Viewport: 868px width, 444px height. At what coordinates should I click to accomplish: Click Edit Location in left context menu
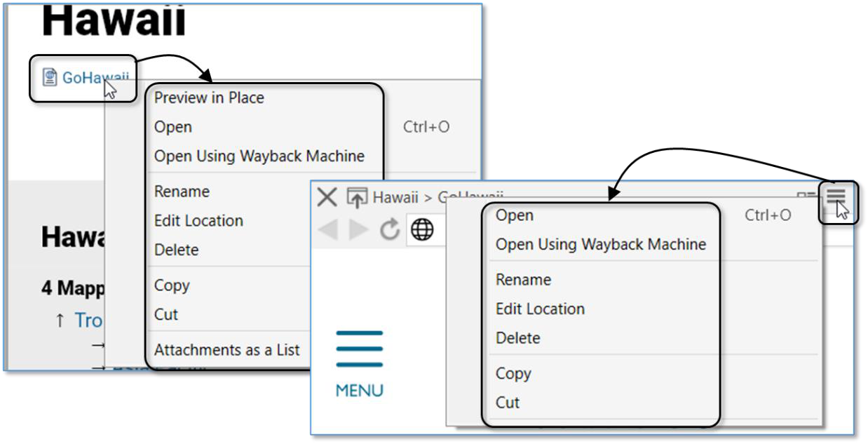pos(198,220)
